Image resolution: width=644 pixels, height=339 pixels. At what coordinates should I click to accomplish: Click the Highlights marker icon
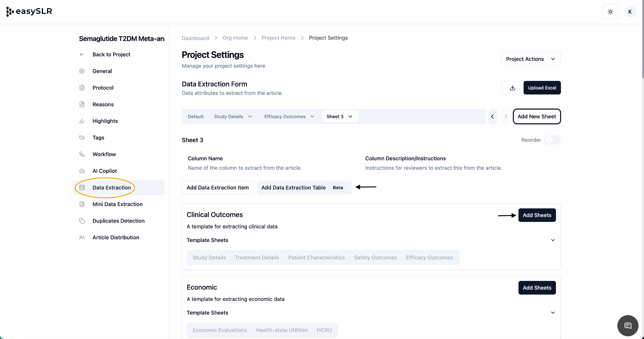[x=82, y=121]
